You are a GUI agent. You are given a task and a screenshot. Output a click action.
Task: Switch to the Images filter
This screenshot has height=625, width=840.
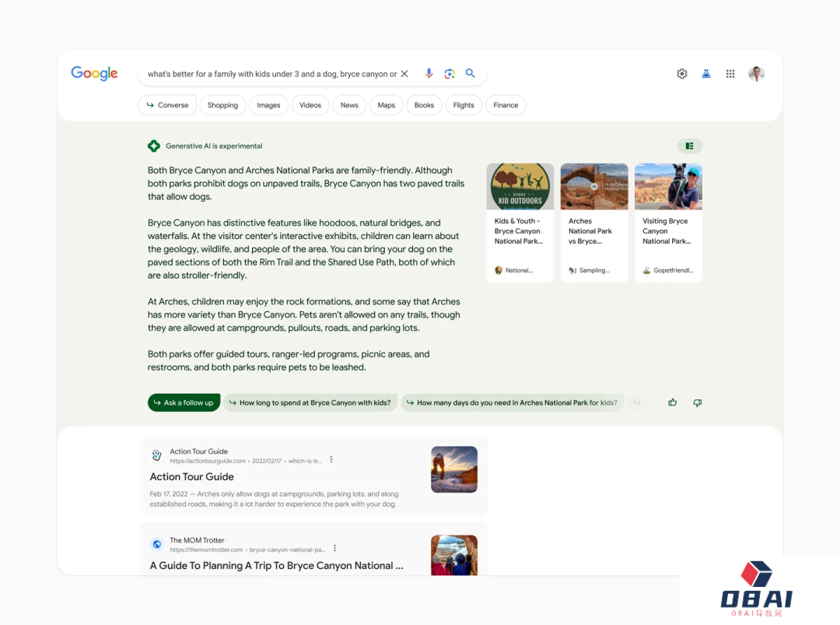click(268, 105)
